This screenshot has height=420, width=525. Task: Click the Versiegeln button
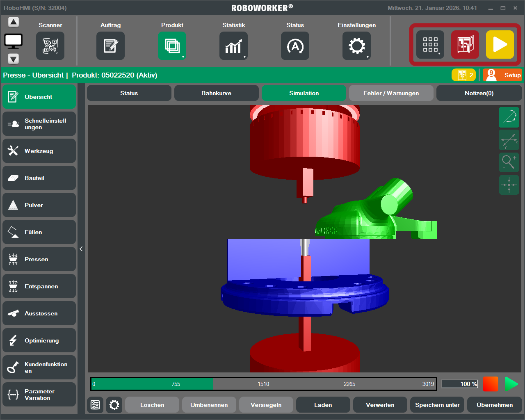click(x=266, y=405)
